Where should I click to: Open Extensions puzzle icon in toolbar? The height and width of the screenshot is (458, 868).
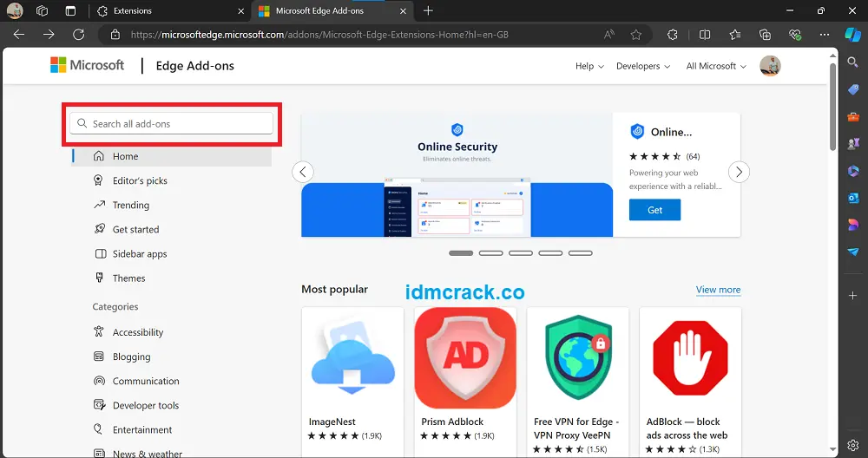pyautogui.click(x=673, y=35)
